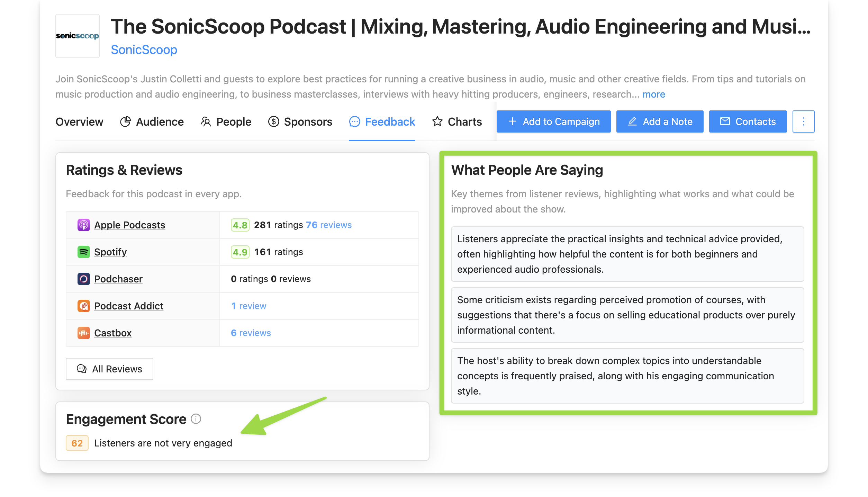Click the Add to Campaign button

pos(553,121)
